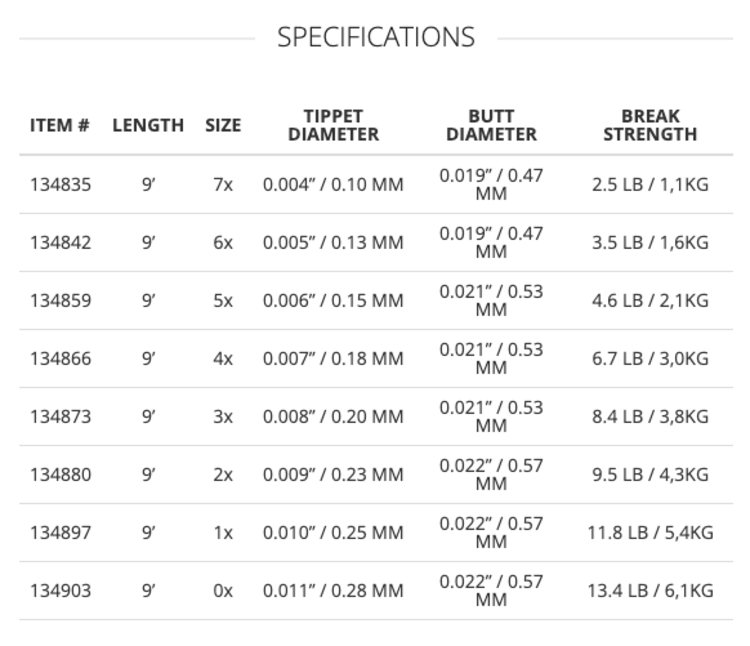The image size is (750, 646).
Task: Pick item number 134897
Action: click(60, 533)
